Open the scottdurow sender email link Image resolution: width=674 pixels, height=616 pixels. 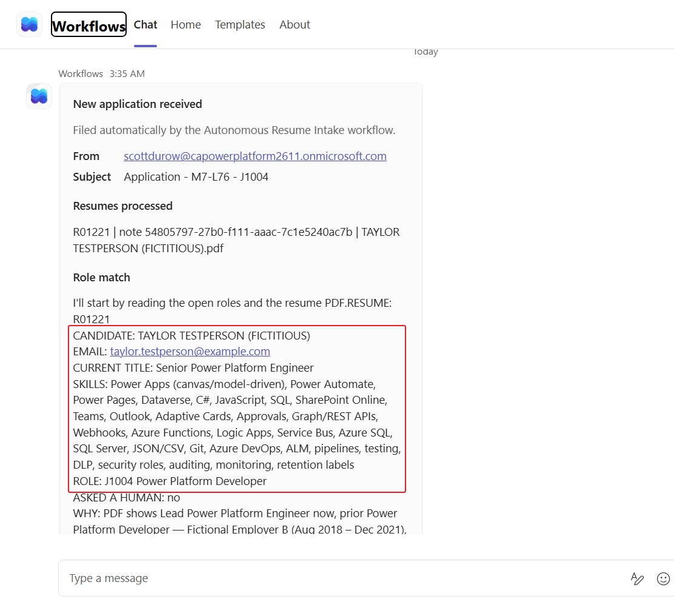[255, 156]
